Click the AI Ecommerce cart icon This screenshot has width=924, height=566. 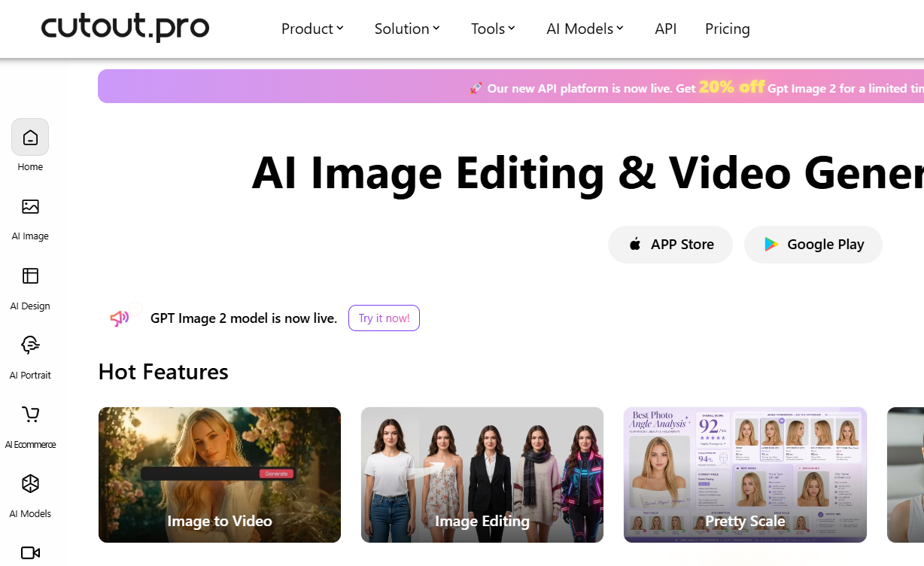coord(30,414)
